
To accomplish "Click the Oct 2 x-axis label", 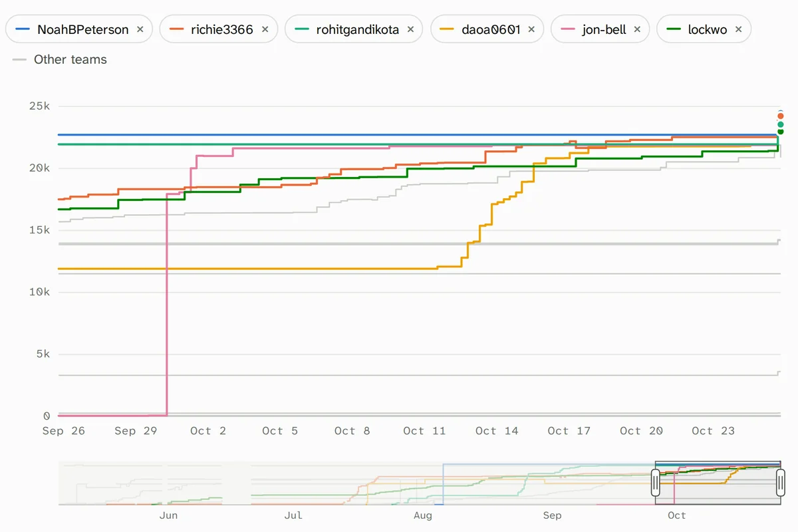I will point(208,431).
